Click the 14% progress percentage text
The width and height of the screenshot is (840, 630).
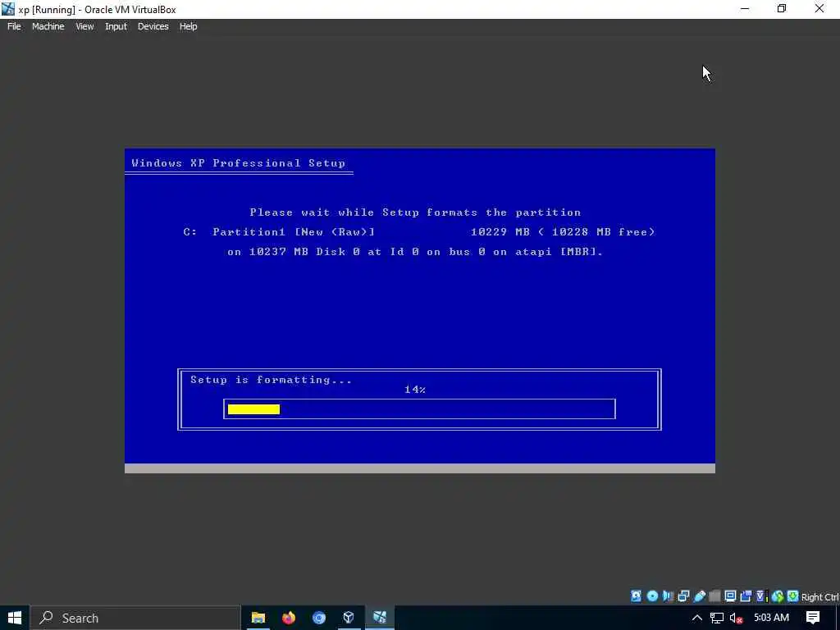[x=415, y=390]
